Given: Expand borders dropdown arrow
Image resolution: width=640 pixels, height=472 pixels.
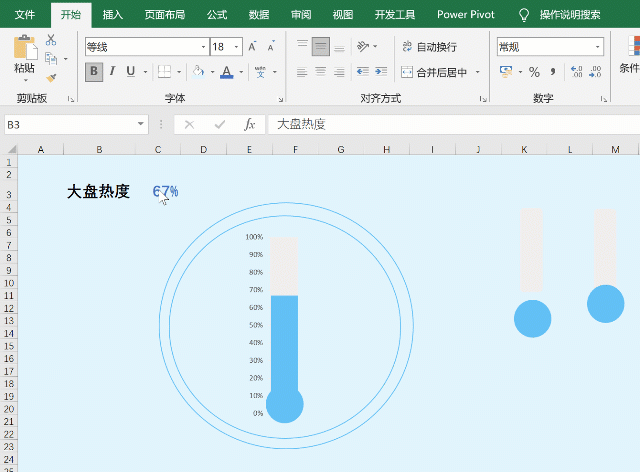Looking at the screenshot, I should (x=179, y=72).
